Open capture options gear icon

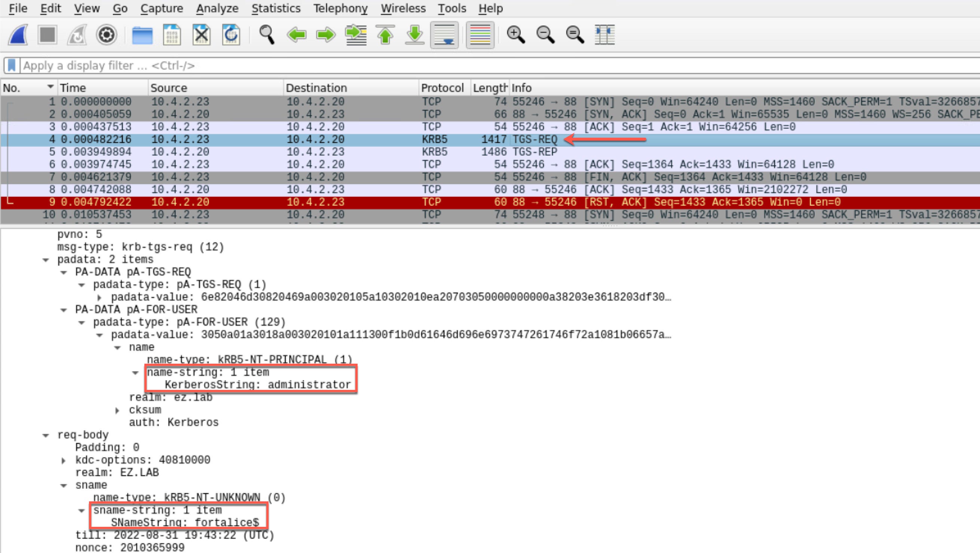coord(106,35)
